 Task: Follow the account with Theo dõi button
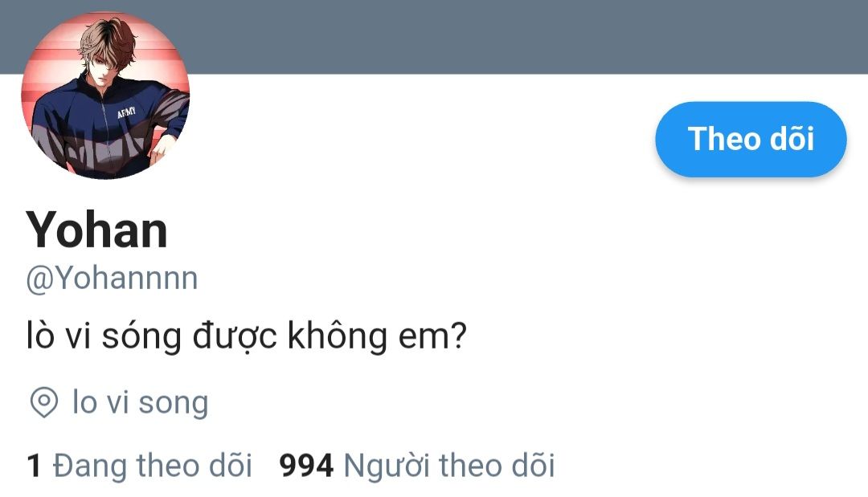(x=751, y=139)
